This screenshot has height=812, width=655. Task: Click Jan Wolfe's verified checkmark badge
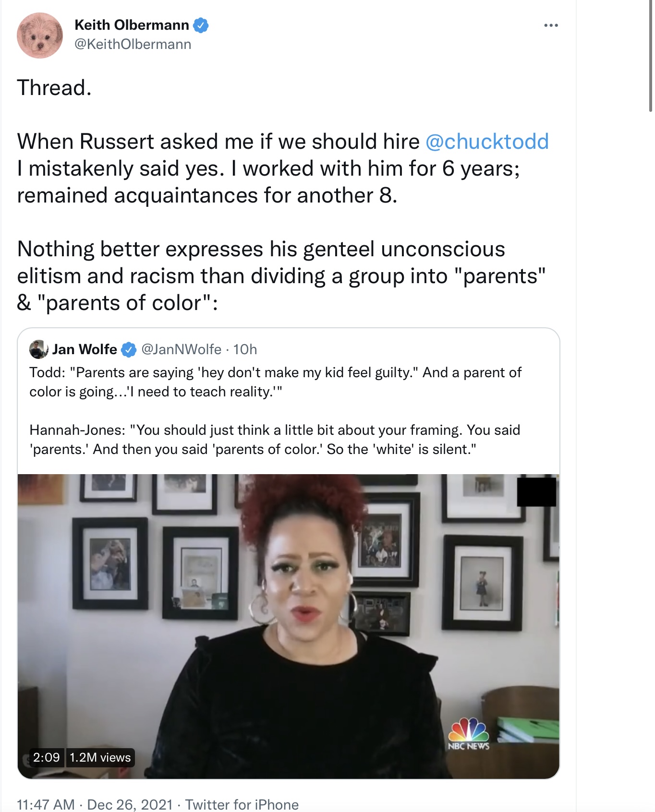pyautogui.click(x=128, y=350)
